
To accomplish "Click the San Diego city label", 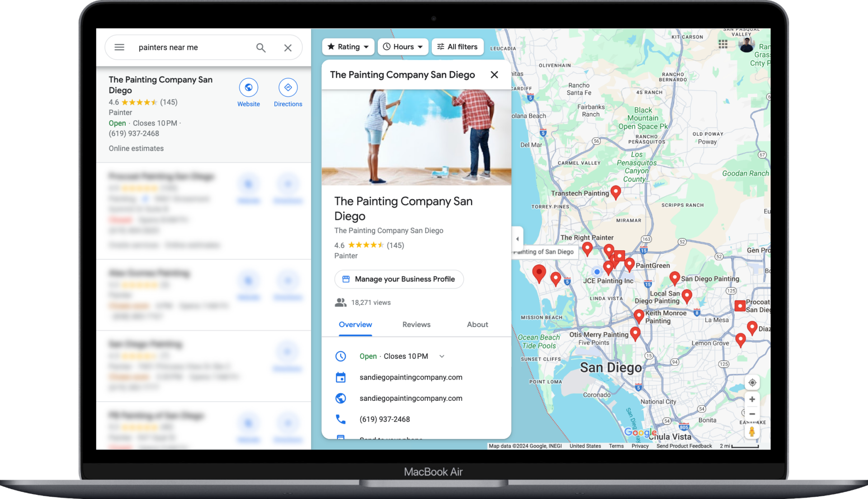I will coord(611,367).
